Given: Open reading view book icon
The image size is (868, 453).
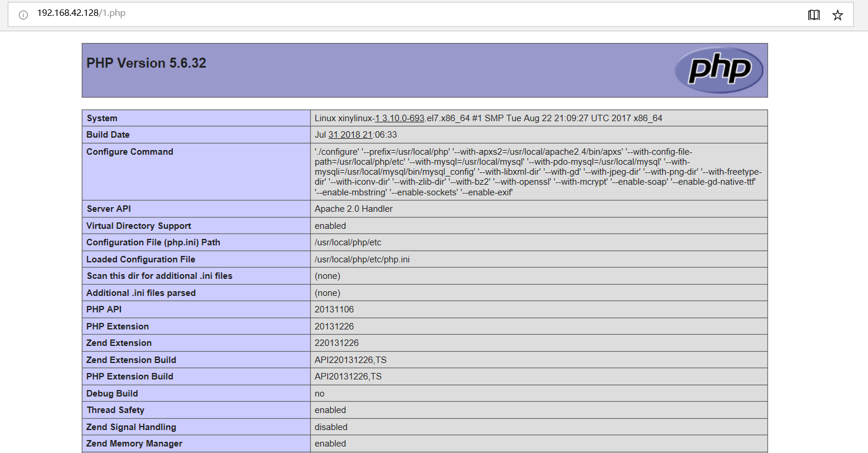Looking at the screenshot, I should pos(814,15).
